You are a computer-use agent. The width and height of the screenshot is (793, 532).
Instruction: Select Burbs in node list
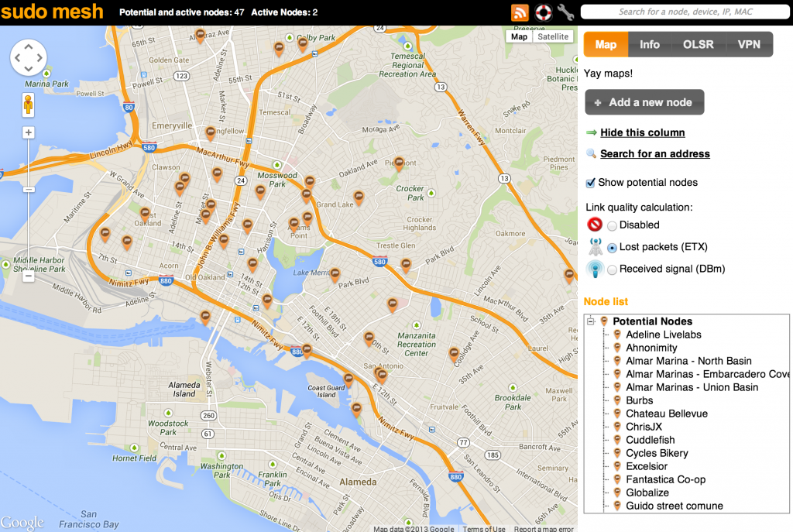coord(639,400)
